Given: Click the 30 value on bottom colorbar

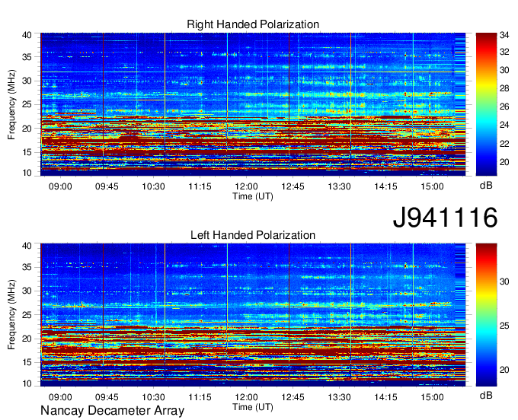Looking at the screenshot, I should tap(504, 282).
